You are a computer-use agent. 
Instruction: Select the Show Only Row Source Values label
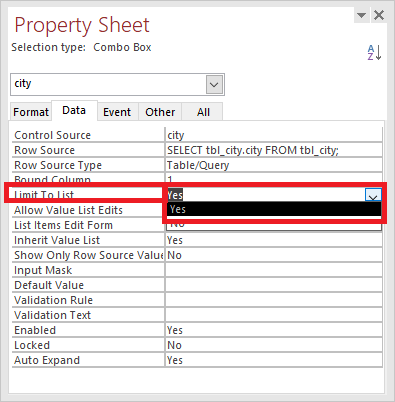point(89,255)
